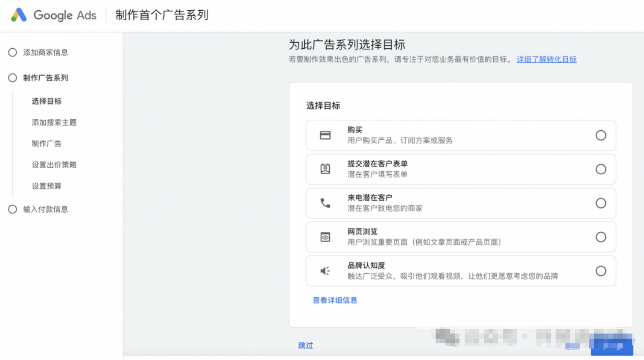This screenshot has width=644, height=360.
Task: Click the 制作广告系列 step circle
Action: [x=12, y=78]
